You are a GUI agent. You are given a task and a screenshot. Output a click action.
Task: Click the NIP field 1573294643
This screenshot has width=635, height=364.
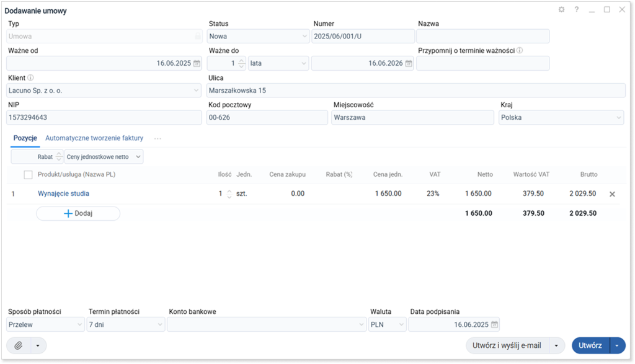[x=104, y=118]
